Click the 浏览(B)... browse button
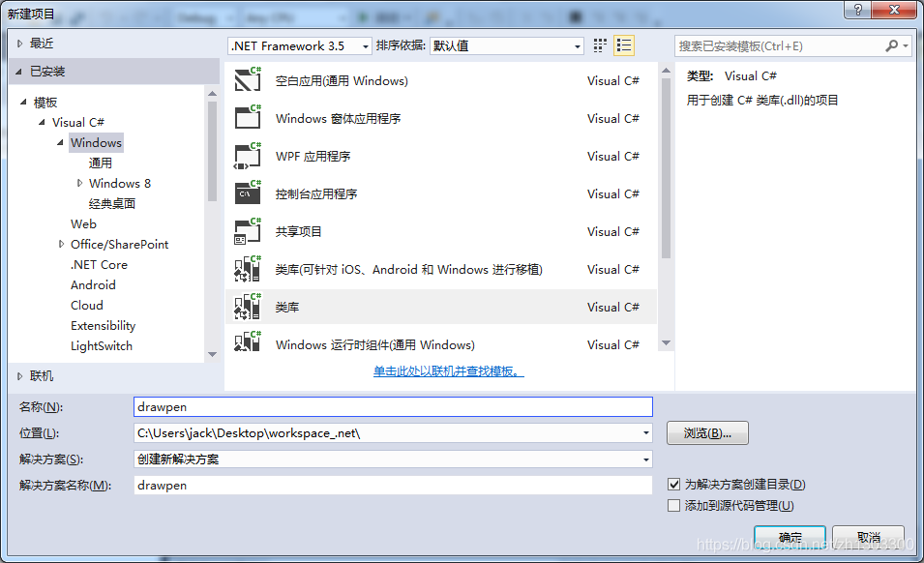The height and width of the screenshot is (563, 924). pyautogui.click(x=707, y=432)
